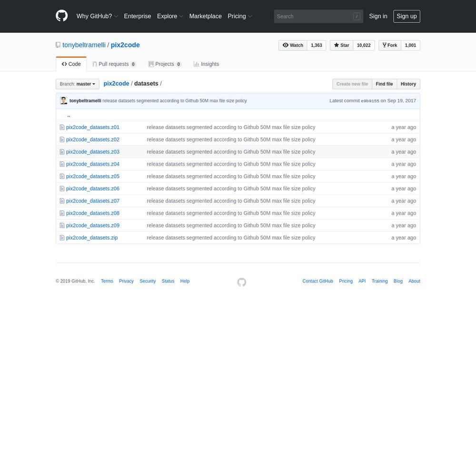Click file icon for pix2code_datasets.z08

coord(62,213)
